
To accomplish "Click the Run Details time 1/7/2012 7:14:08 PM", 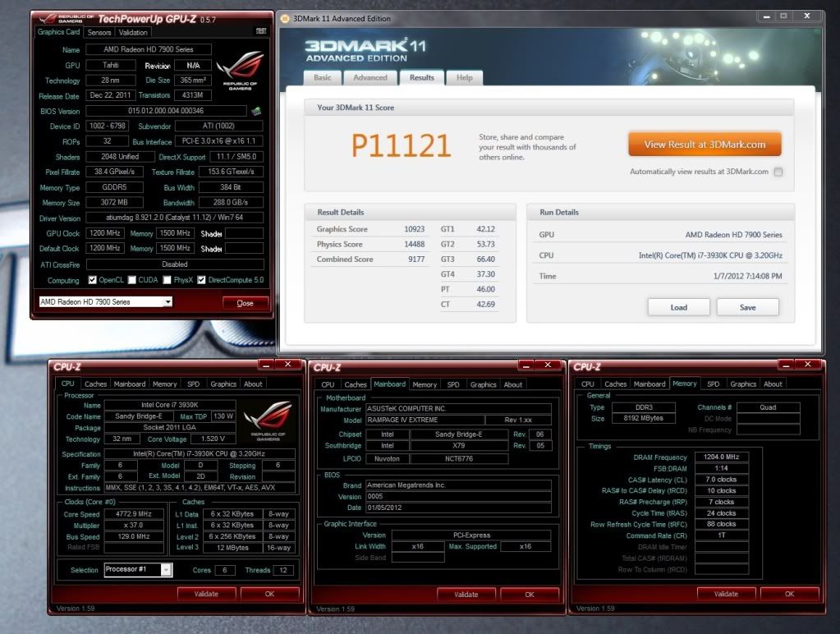I will point(747,277).
